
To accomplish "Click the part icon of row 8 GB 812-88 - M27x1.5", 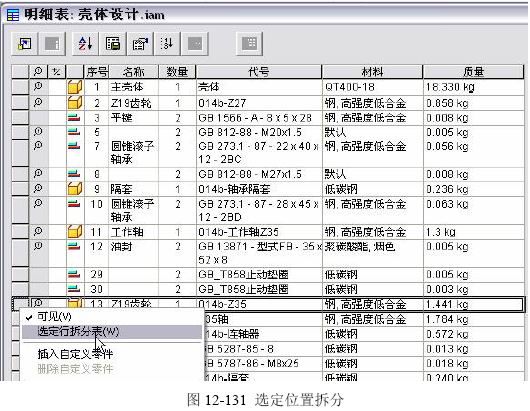I will (x=74, y=174).
